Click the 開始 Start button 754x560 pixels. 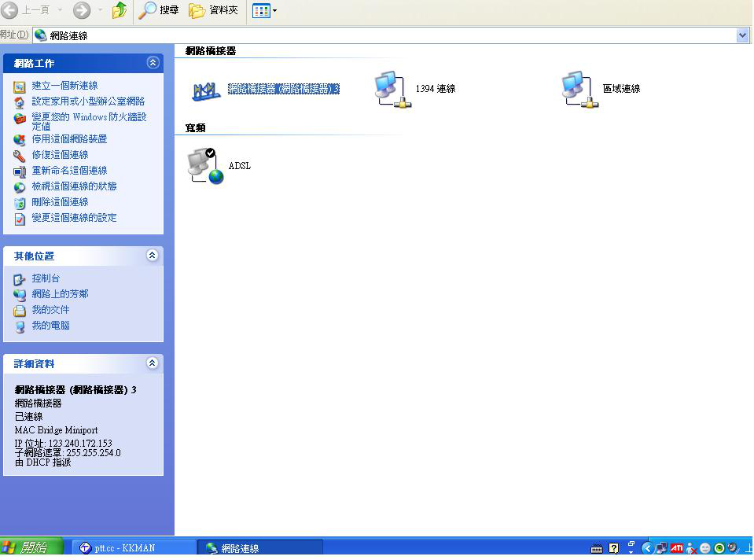(31, 547)
